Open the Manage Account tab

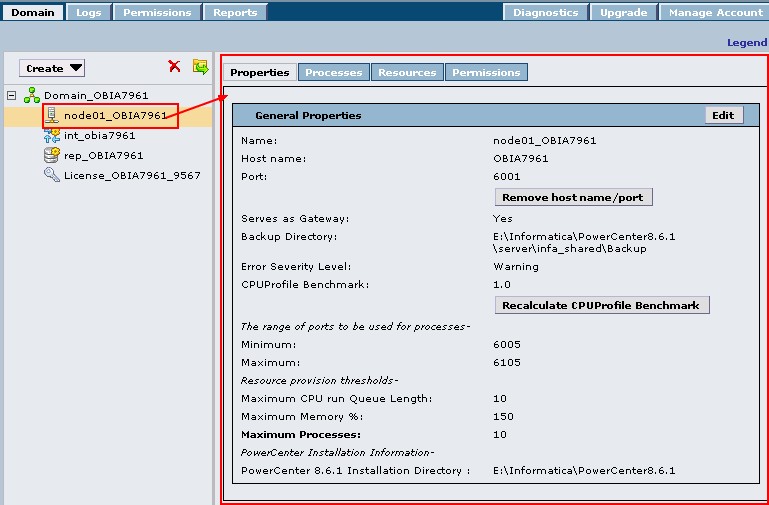(x=715, y=12)
